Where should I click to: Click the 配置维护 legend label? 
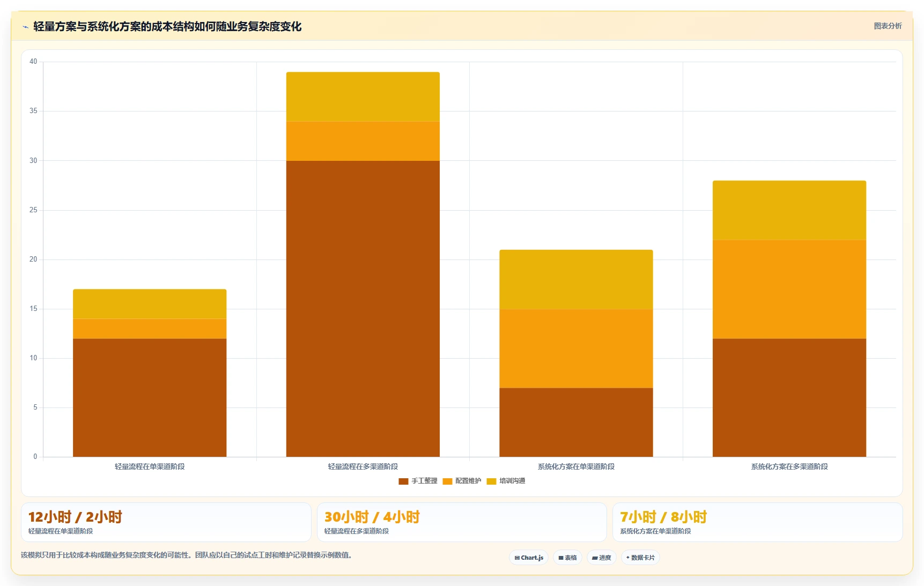click(468, 481)
